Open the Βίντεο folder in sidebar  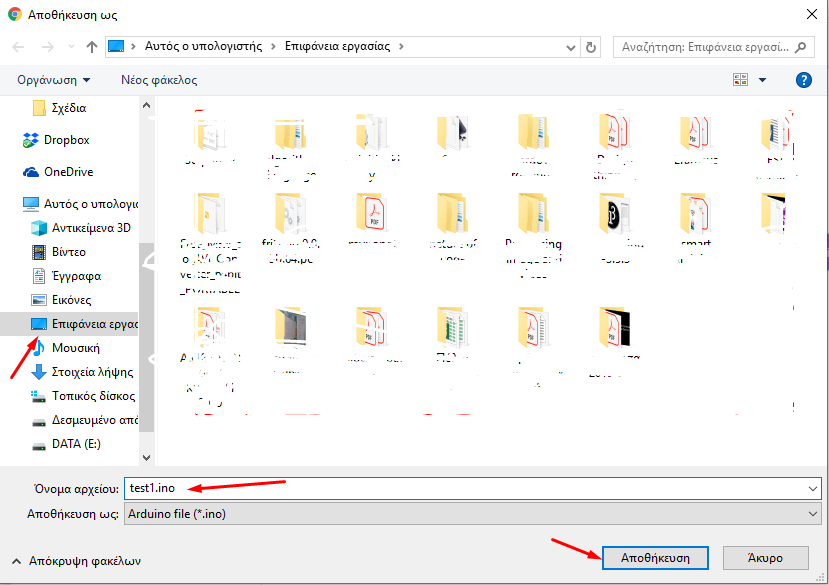(69, 252)
